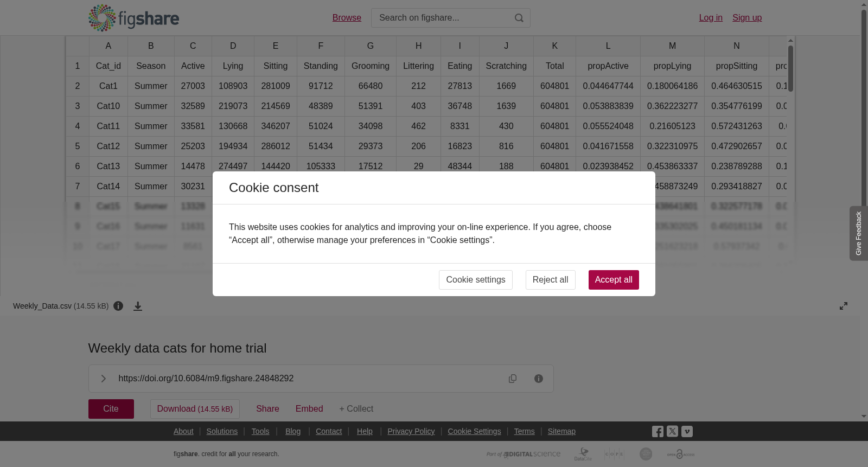868x467 pixels.
Task: Open Help footer link
Action: click(x=365, y=431)
